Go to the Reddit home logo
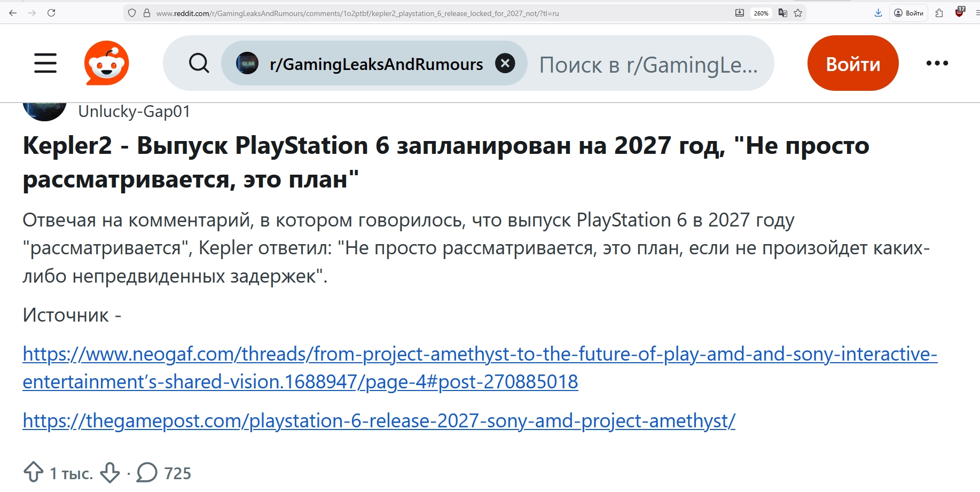The height and width of the screenshot is (492, 980). (107, 63)
